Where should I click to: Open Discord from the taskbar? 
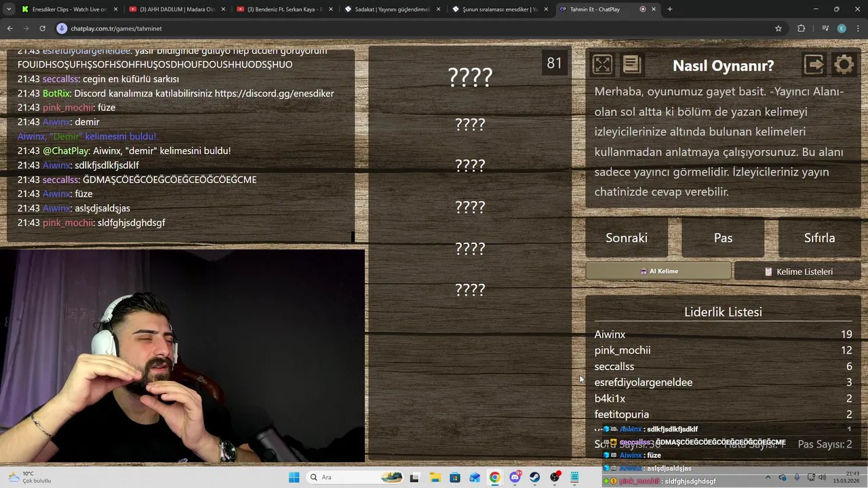(x=515, y=477)
